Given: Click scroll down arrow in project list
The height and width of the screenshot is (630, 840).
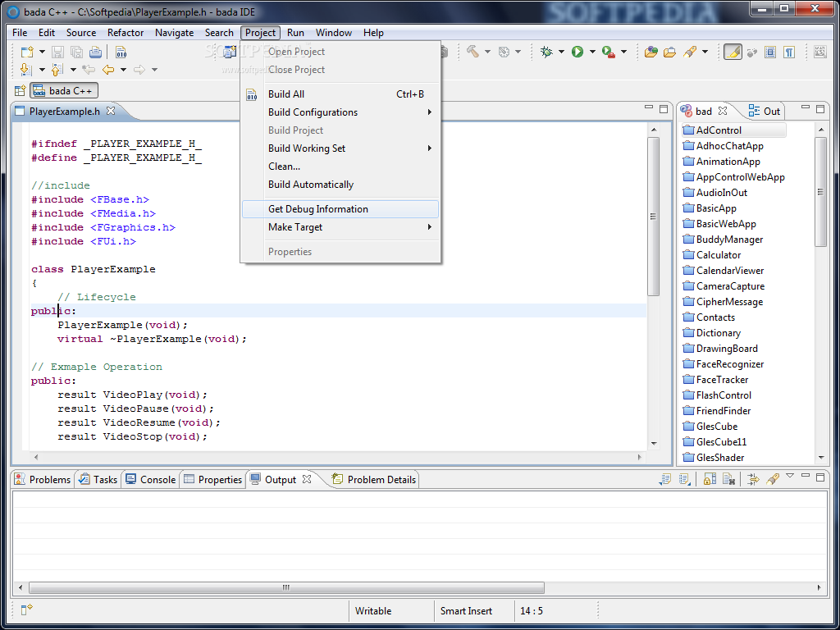Looking at the screenshot, I should (x=821, y=458).
